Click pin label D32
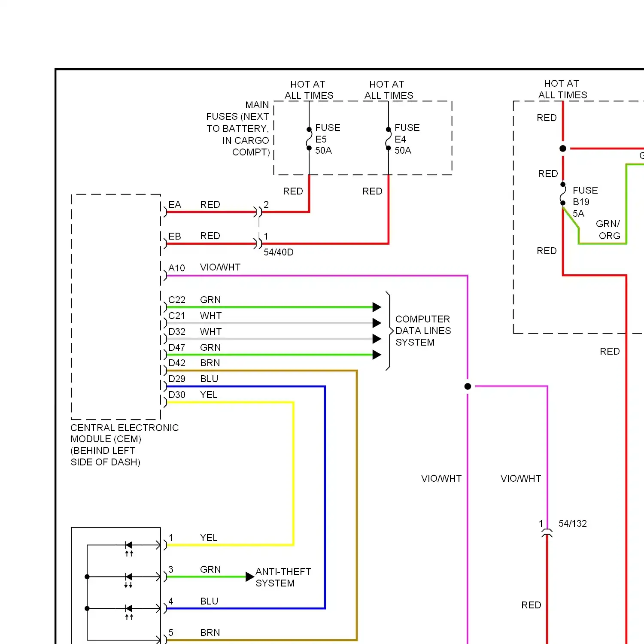Screen dimensions: 644x644 point(177,331)
